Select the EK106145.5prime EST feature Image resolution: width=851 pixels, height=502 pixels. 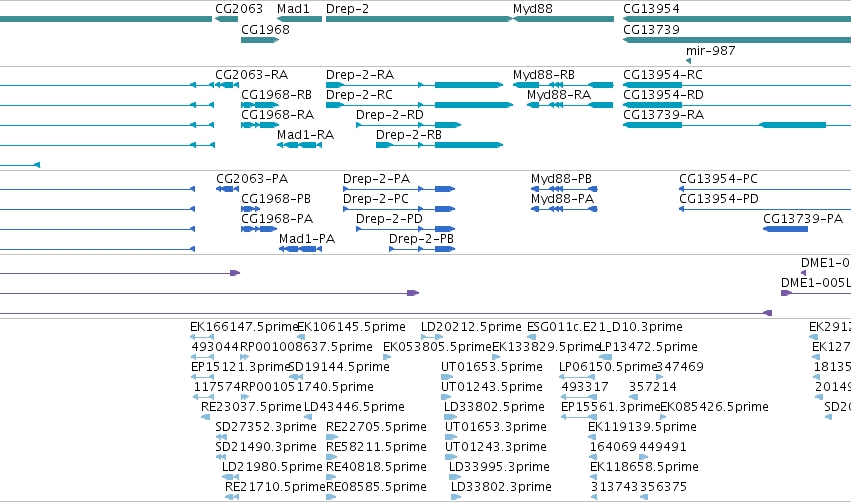(301, 337)
